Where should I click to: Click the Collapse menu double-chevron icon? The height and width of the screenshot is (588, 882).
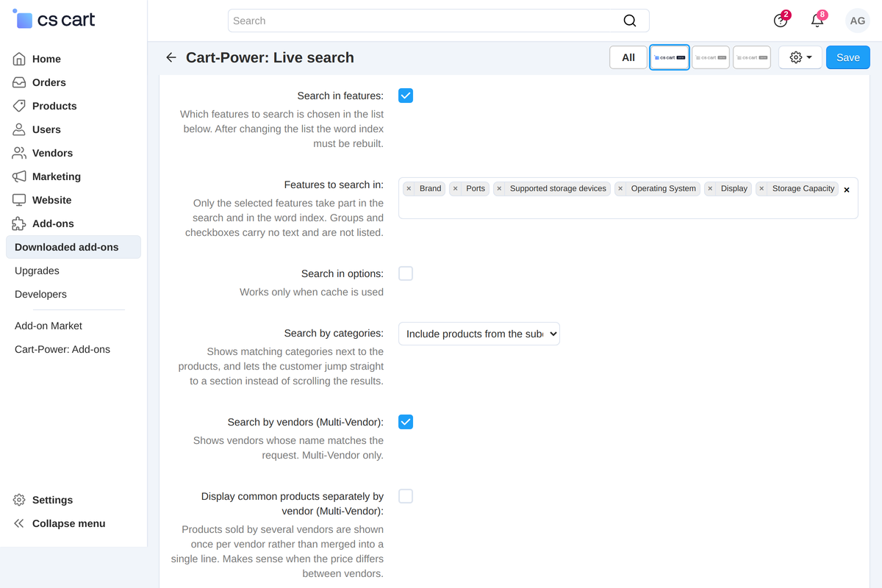pyautogui.click(x=19, y=523)
